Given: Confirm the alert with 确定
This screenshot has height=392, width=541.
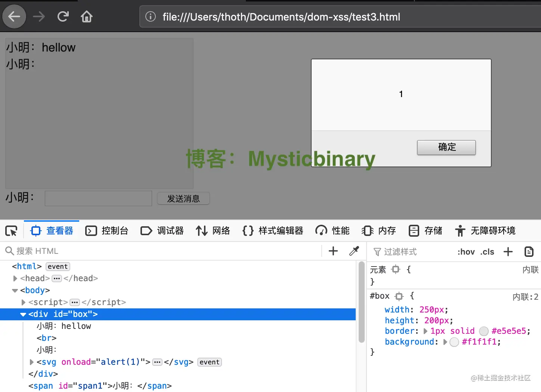Looking at the screenshot, I should coord(446,147).
